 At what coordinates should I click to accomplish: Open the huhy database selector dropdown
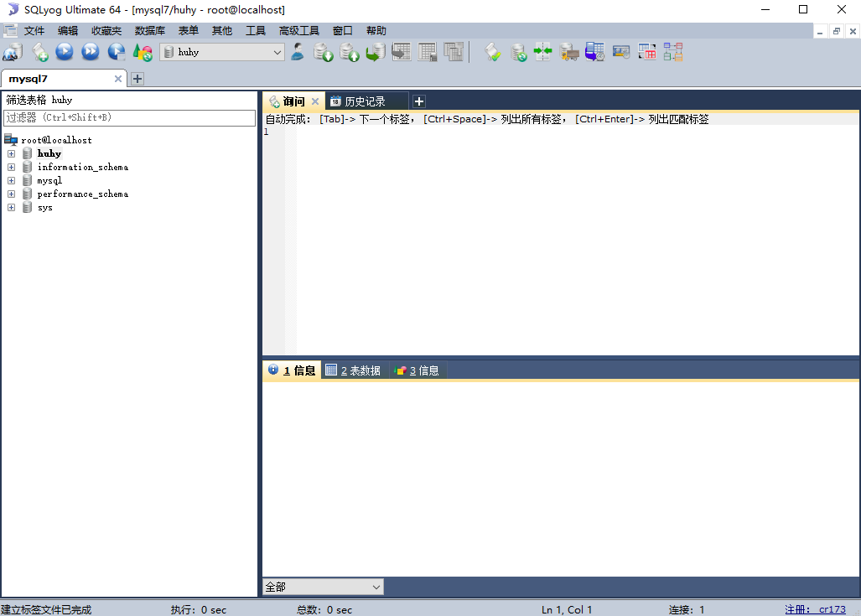[x=222, y=52]
